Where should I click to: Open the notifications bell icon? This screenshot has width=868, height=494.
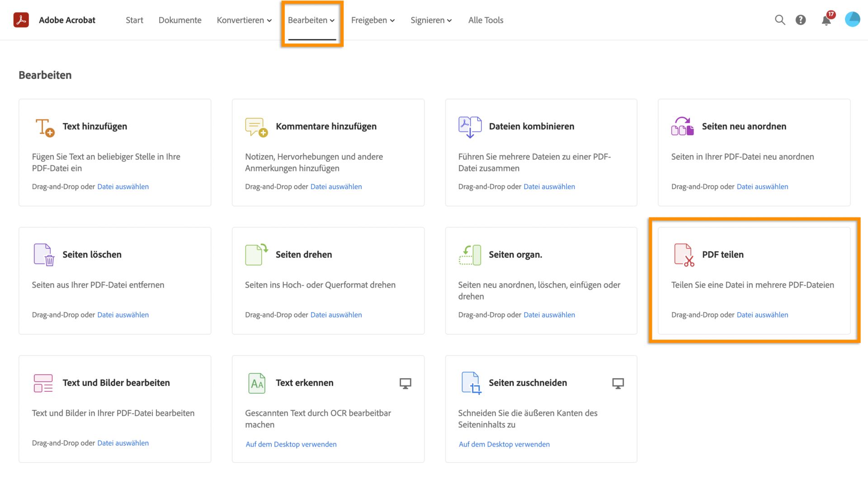point(826,20)
